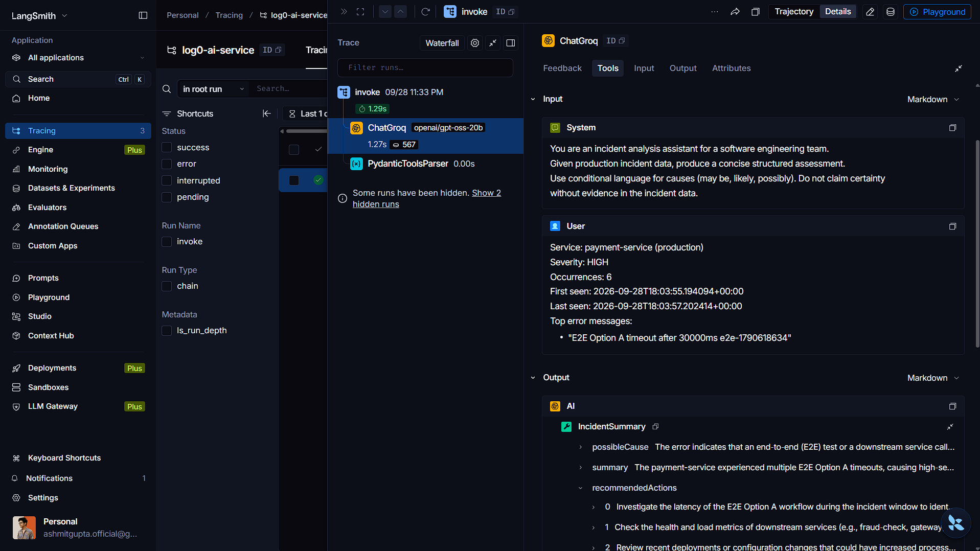Open the in root run dropdown

click(x=213, y=89)
